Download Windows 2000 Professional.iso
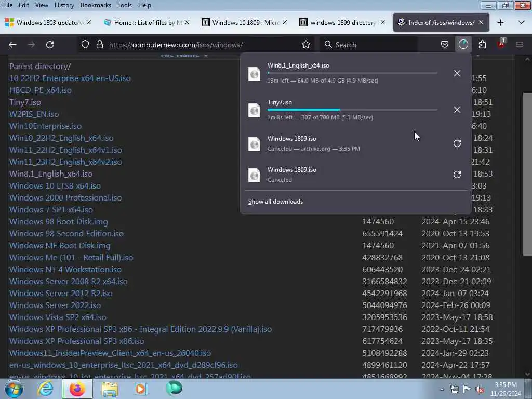Image resolution: width=532 pixels, height=399 pixels. tap(65, 198)
